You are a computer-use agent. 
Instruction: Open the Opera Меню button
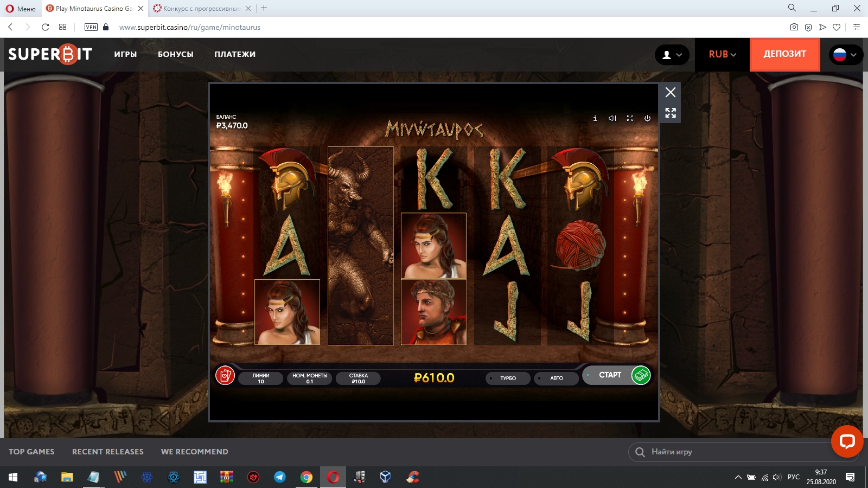(x=21, y=9)
